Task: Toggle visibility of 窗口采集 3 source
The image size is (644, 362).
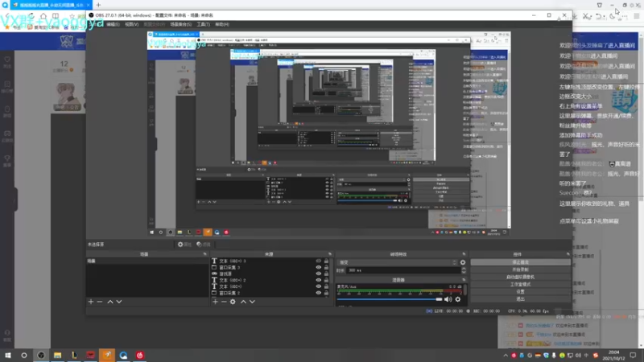Action: pos(318,268)
